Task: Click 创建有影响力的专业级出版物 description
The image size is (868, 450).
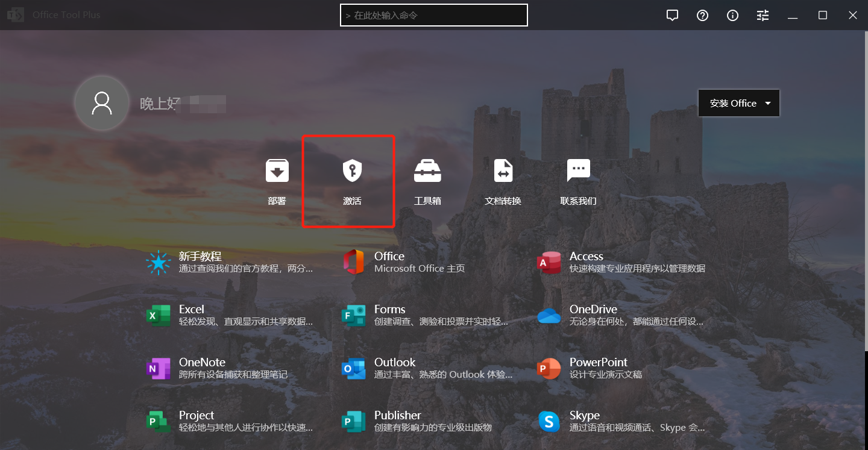Action: (433, 428)
